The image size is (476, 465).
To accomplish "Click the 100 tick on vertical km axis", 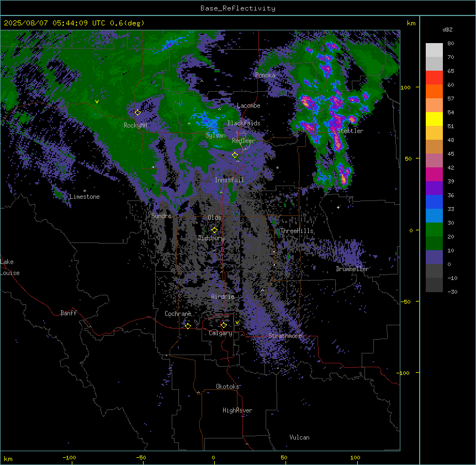I will [x=405, y=87].
